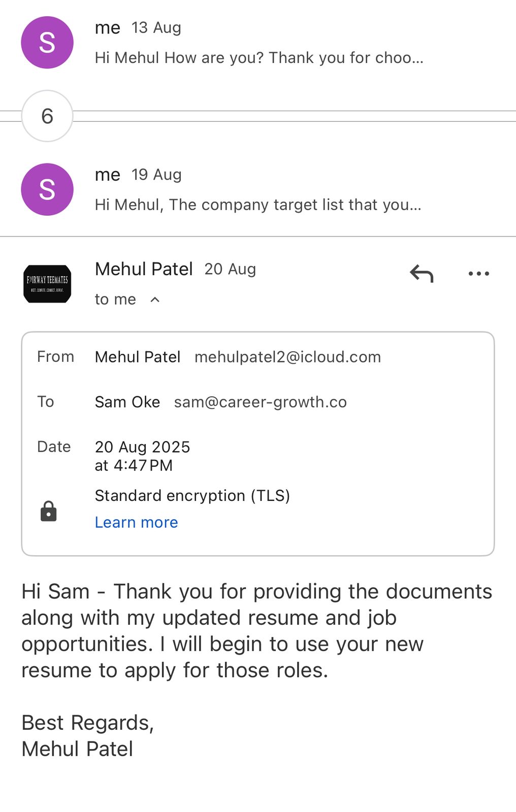Viewport: 516px width, 812px height.
Task: Expand the 6 collapsed messages circle
Action: 47,116
